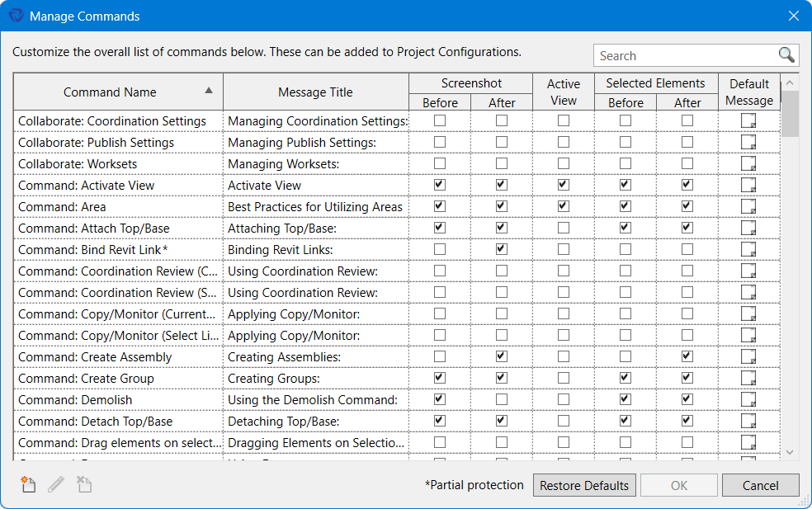This screenshot has width=812, height=509.
Task: Dismiss the dialog with Cancel
Action: 760,485
